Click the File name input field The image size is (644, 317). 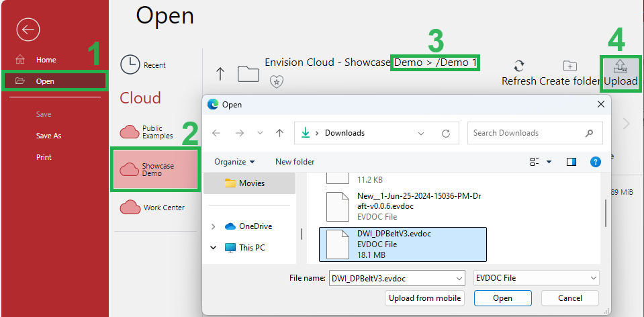[x=392, y=278]
